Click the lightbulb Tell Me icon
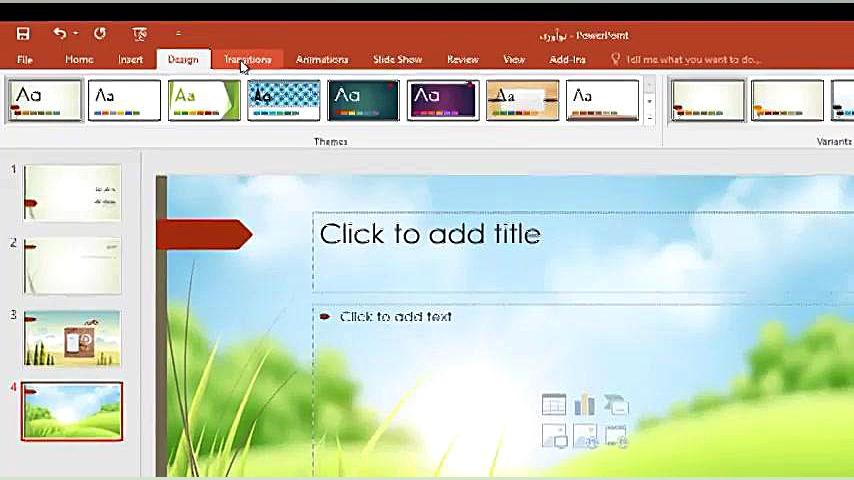The height and width of the screenshot is (480, 854). pyautogui.click(x=615, y=59)
